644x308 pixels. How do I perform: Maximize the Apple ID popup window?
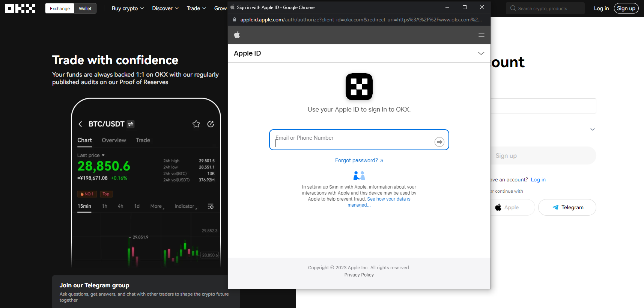(x=465, y=7)
